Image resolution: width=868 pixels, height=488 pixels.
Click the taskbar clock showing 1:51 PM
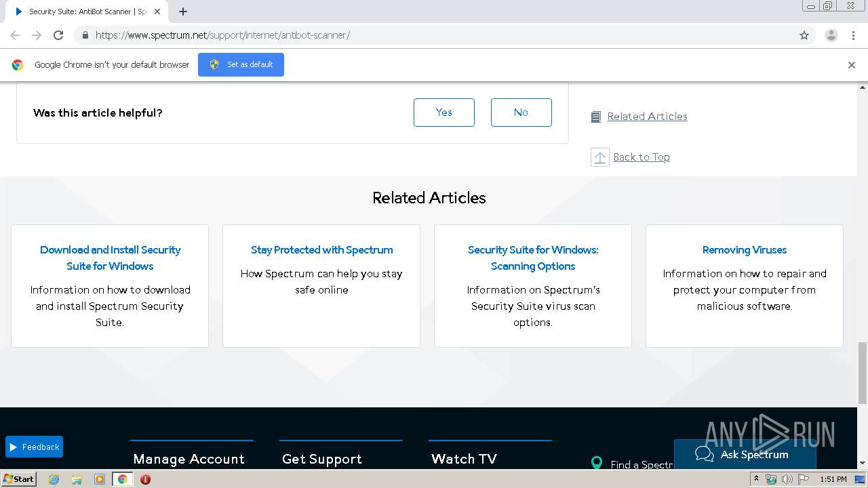833,479
